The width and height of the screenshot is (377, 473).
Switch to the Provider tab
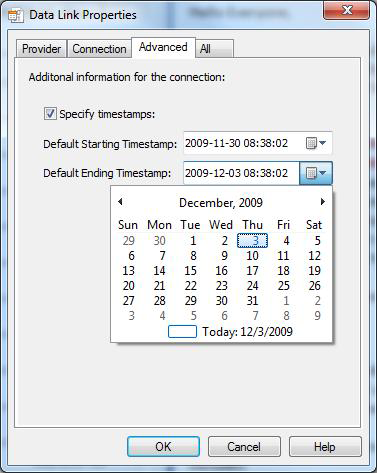pos(41,49)
